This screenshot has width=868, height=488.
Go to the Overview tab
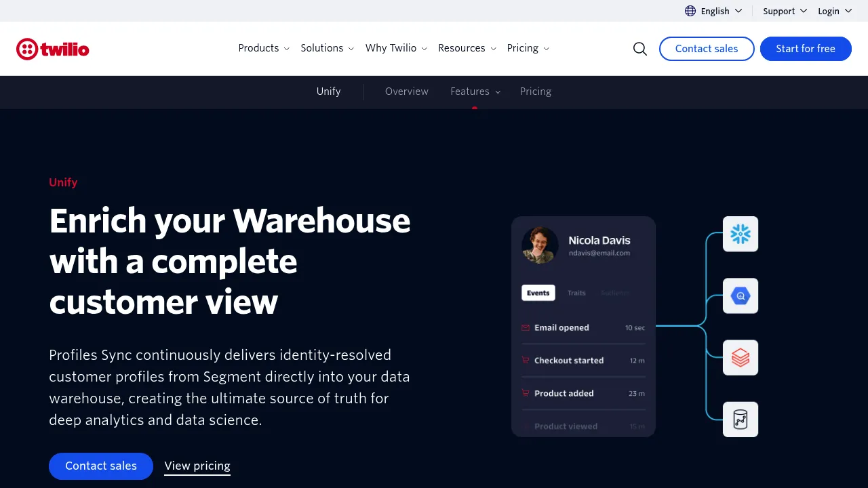(x=407, y=91)
